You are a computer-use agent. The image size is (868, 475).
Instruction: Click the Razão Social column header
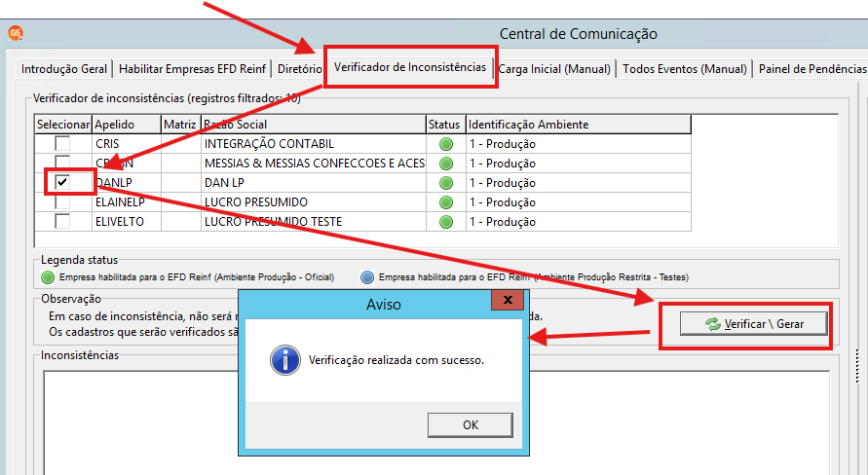314,125
